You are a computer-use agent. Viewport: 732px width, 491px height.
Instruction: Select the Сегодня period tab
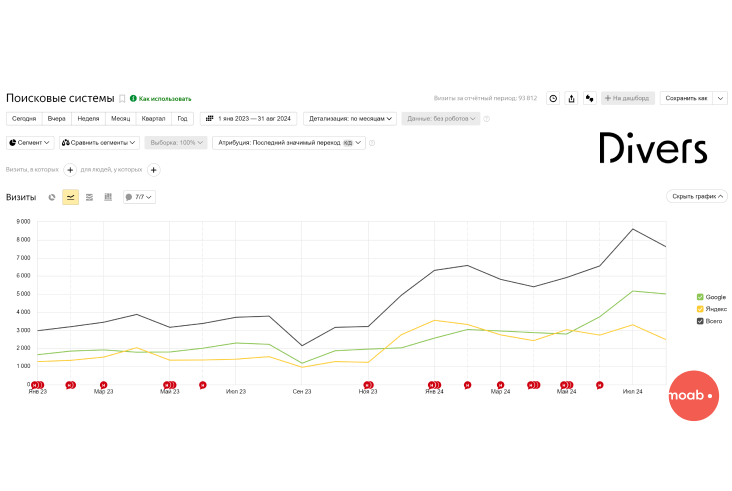click(x=24, y=119)
